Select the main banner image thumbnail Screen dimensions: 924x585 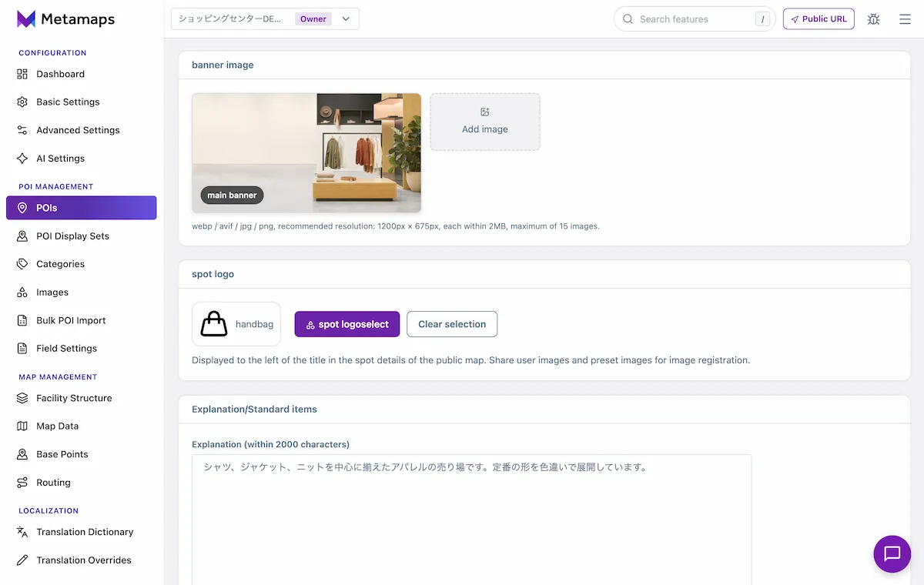306,153
